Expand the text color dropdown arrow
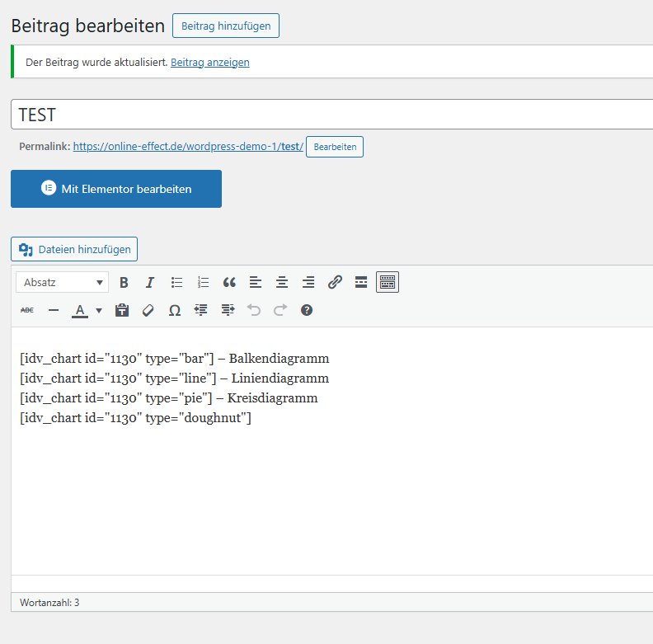The height and width of the screenshot is (644, 653). tap(99, 311)
